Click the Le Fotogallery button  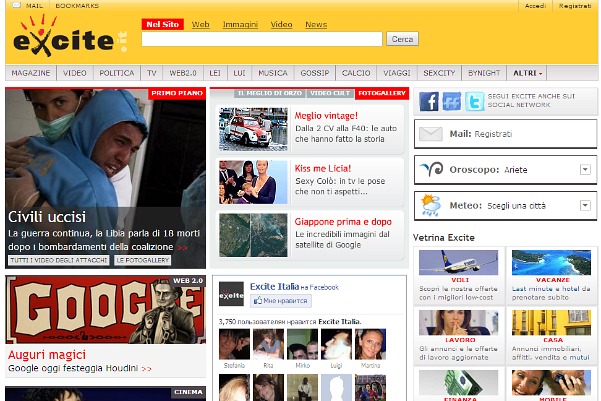tap(143, 260)
